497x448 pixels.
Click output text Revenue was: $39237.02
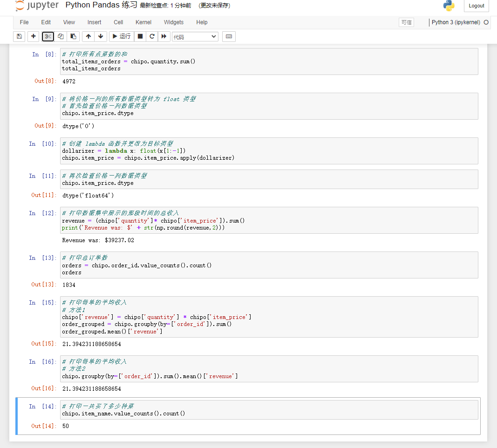[98, 240]
